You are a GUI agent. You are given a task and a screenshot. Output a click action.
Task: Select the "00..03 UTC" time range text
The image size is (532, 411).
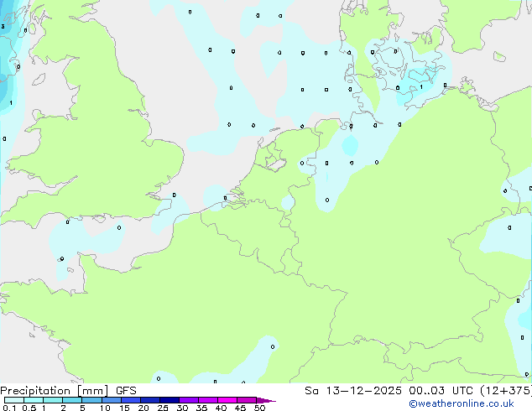441,391
